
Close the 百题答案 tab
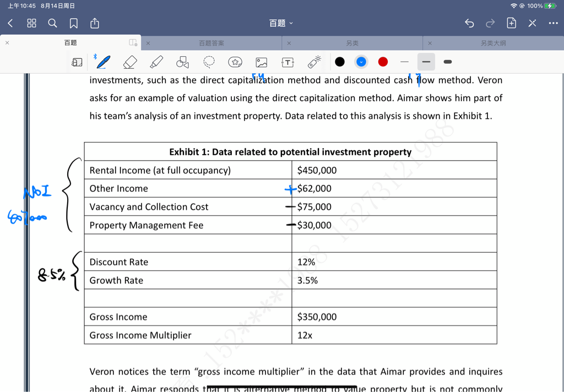(148, 43)
